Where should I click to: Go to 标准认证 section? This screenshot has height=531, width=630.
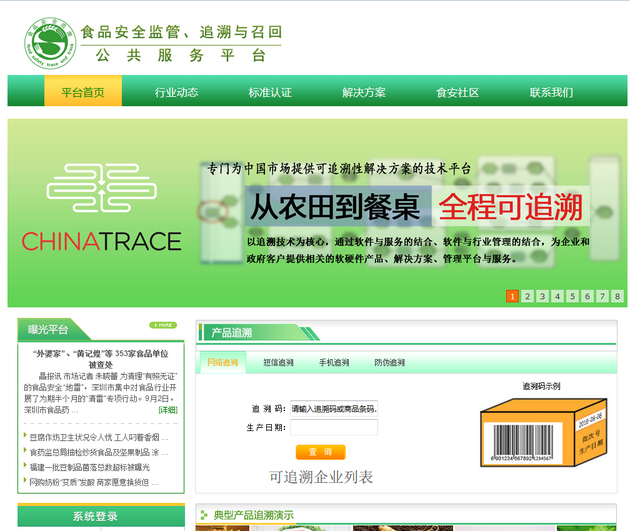[270, 92]
